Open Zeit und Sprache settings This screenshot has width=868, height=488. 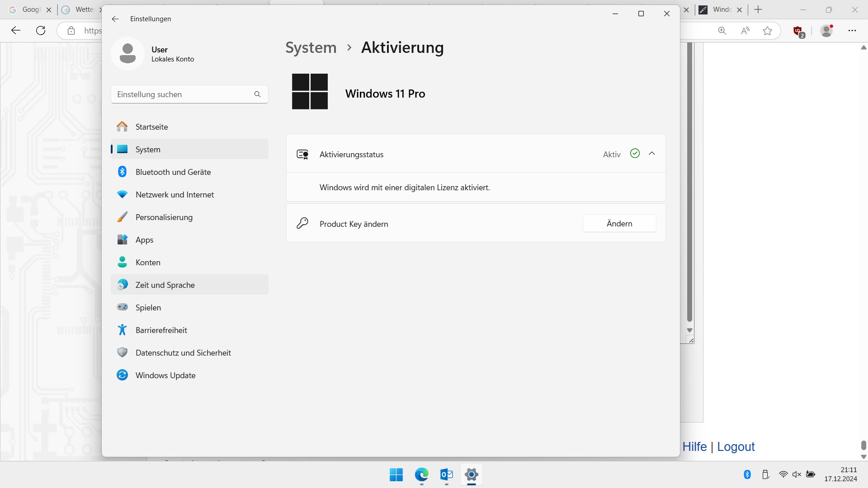(189, 285)
